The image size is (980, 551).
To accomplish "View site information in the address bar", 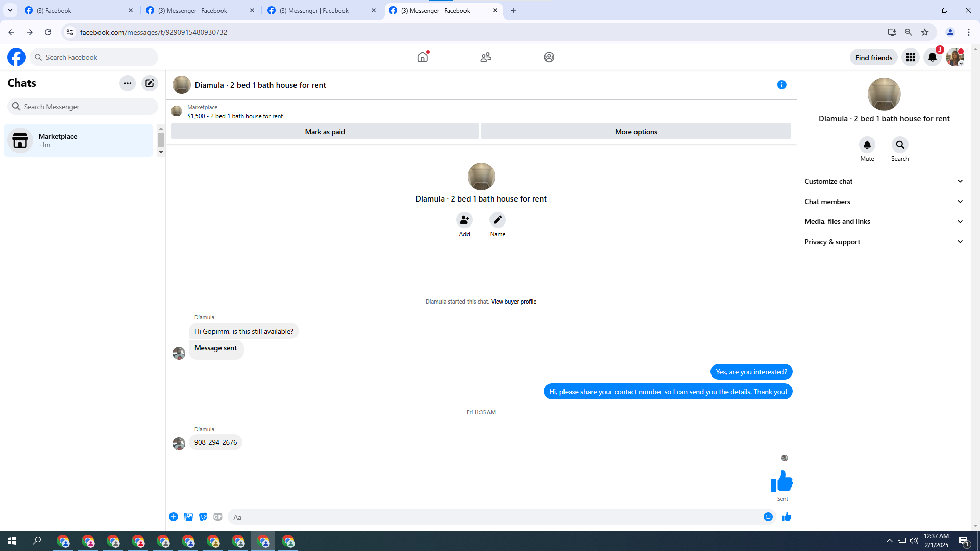I will pyautogui.click(x=70, y=32).
